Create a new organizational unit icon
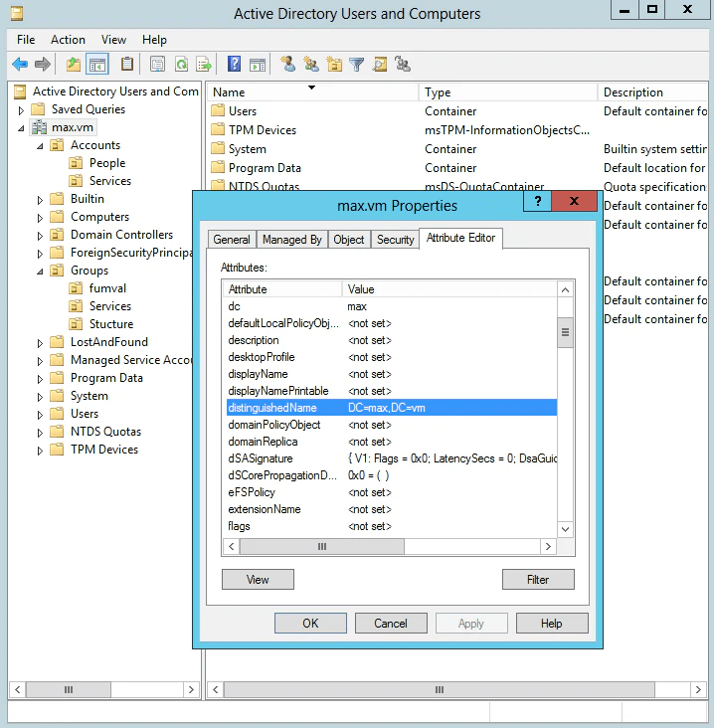 coord(334,64)
